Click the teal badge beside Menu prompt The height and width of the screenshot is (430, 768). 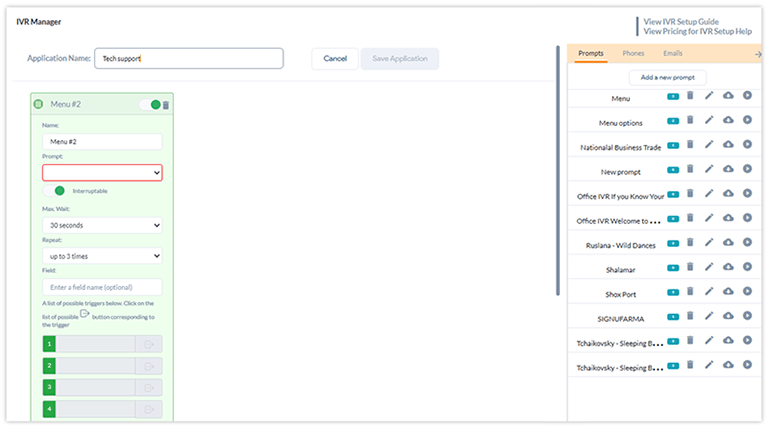(x=673, y=97)
